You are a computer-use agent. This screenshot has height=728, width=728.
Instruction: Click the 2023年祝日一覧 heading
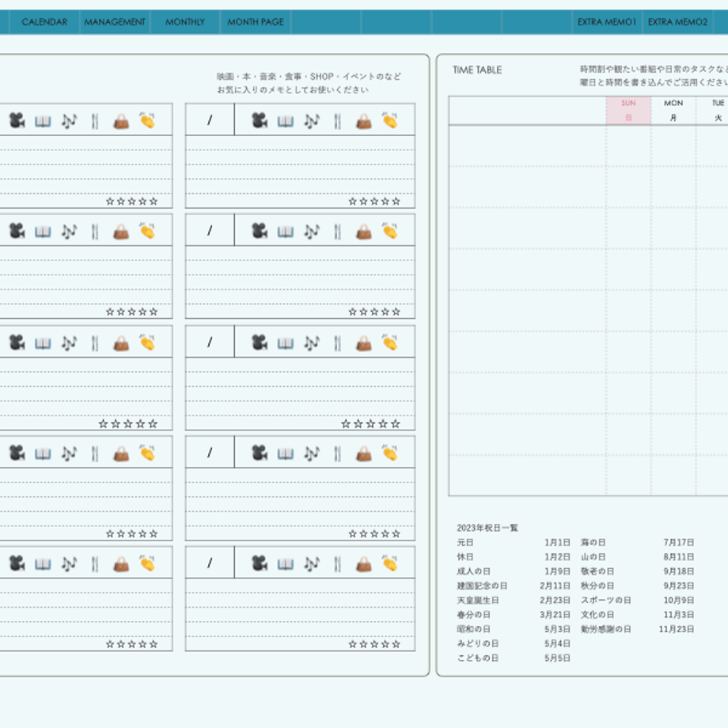click(x=487, y=528)
